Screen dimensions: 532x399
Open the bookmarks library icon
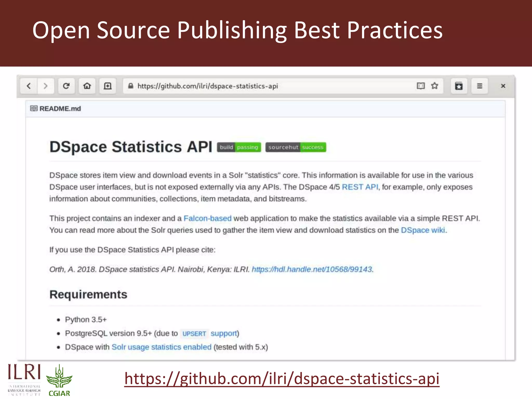point(459,86)
